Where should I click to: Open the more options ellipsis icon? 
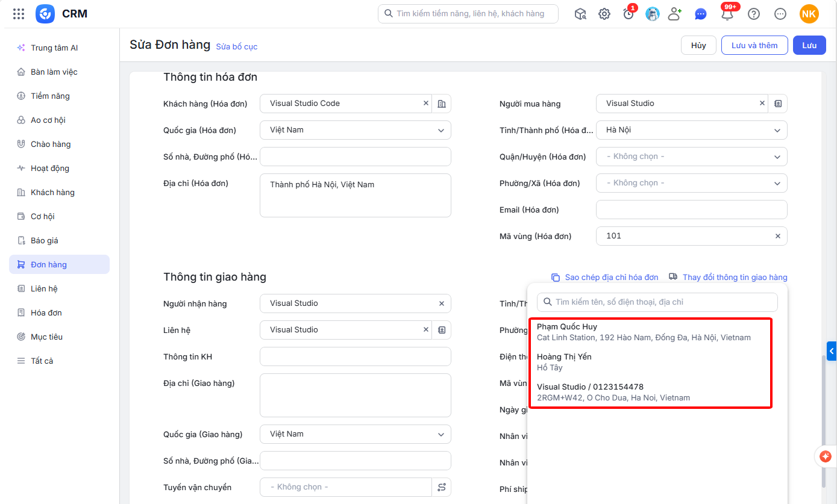click(780, 14)
